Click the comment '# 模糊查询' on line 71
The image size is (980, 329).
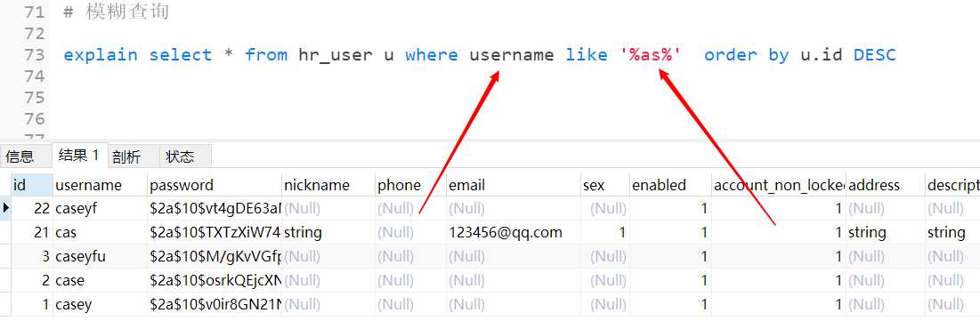(x=117, y=12)
